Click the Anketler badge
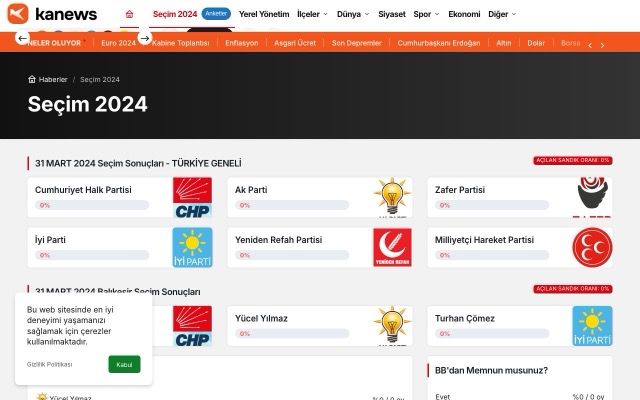Viewport: 640px width, 400px height. (x=216, y=13)
